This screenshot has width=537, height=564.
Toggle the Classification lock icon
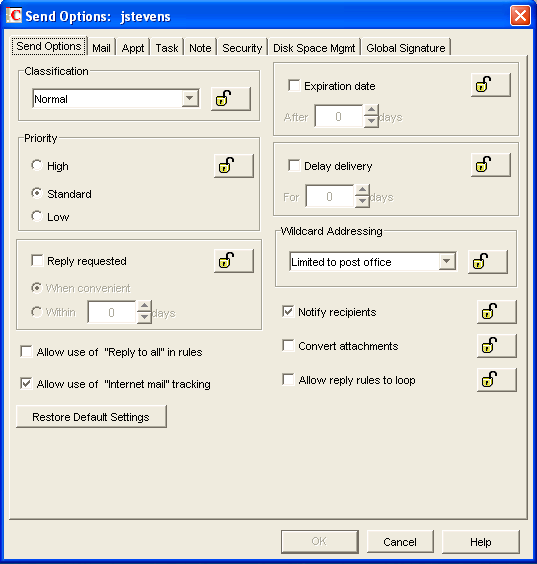click(231, 99)
